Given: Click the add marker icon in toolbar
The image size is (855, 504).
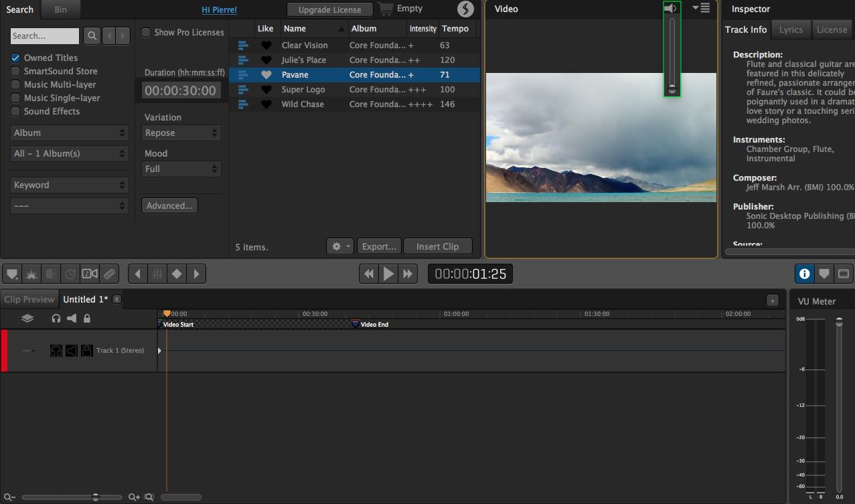Looking at the screenshot, I should (11, 274).
